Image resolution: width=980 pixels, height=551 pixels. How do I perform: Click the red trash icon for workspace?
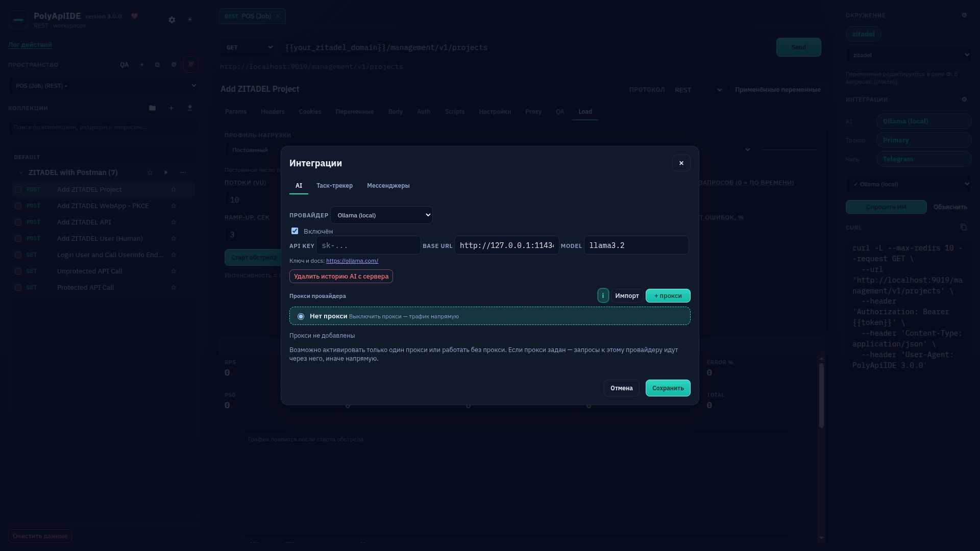pos(191,64)
